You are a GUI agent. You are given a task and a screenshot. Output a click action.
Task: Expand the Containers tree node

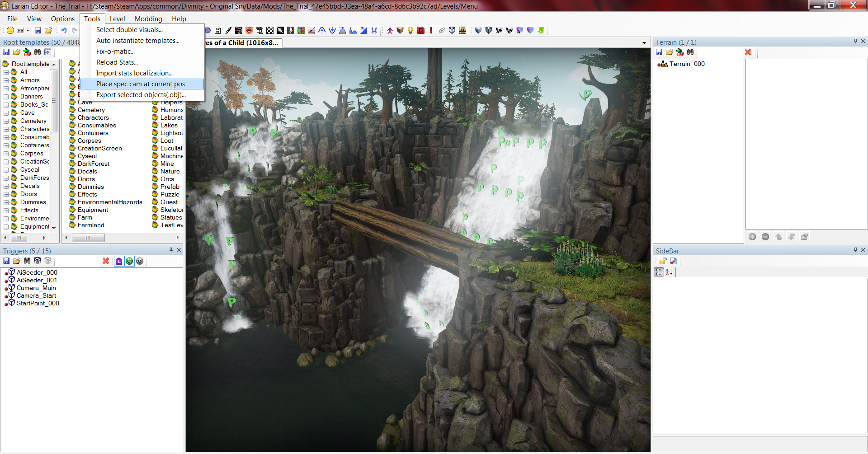(6, 145)
